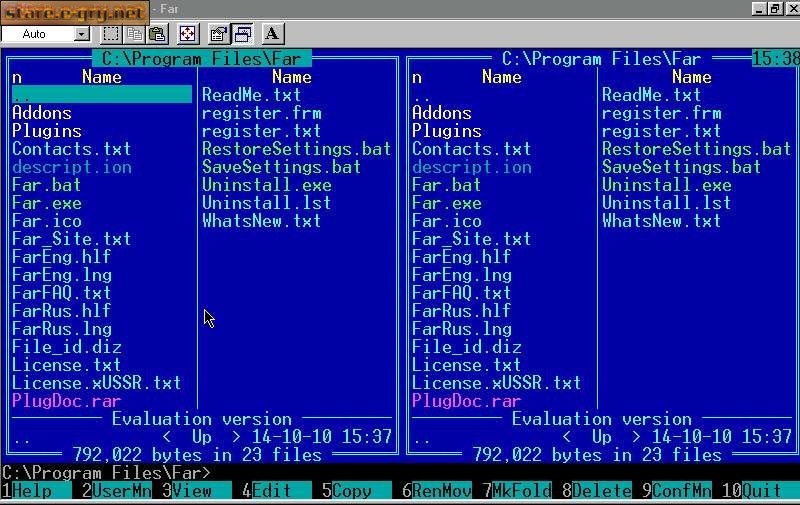This screenshot has height=505, width=800.
Task: Select Far.ico in the left panel
Action: pyautogui.click(x=46, y=221)
